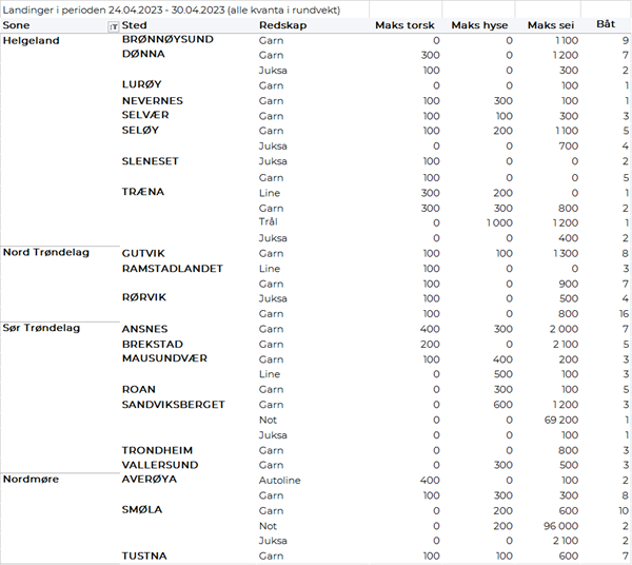This screenshot has width=632, height=565.
Task: Select the Nord Trøndelag zone cell
Action: [46, 252]
